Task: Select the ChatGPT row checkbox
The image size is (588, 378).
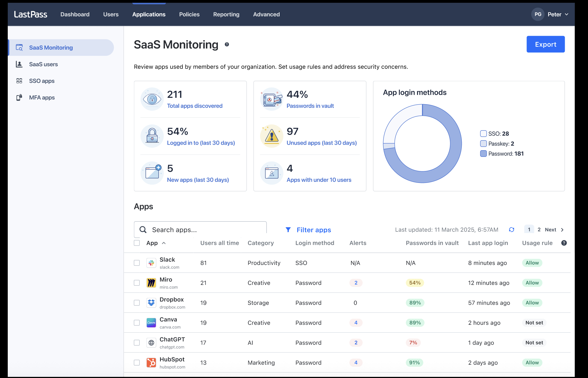Action: click(x=137, y=343)
